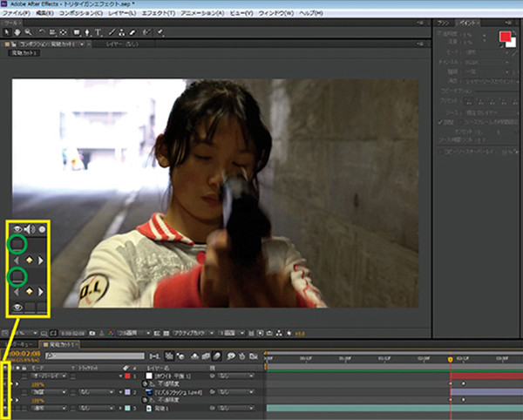Viewport: 523px width, 420px height.
Task: Select the Clone Stamp tool
Action: click(x=122, y=32)
